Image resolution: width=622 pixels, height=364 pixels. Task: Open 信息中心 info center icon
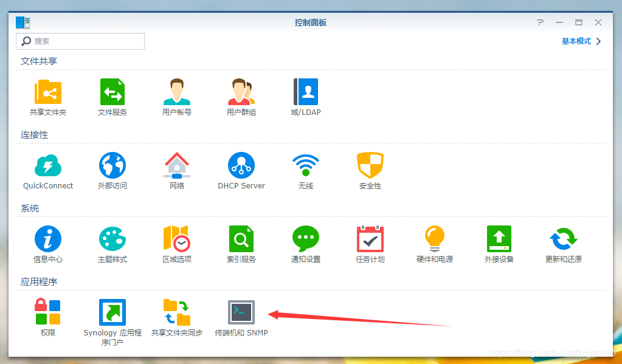pyautogui.click(x=47, y=239)
